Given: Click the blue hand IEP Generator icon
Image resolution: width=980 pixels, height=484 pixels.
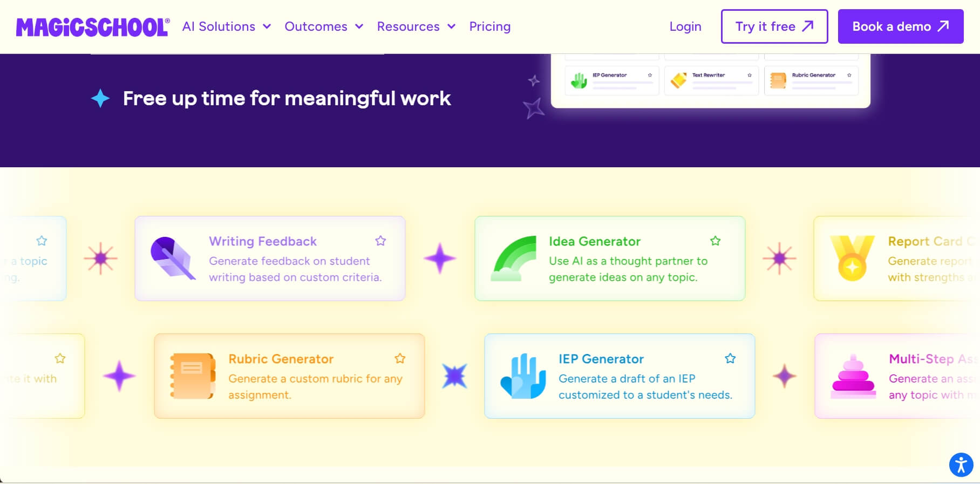Looking at the screenshot, I should point(523,376).
